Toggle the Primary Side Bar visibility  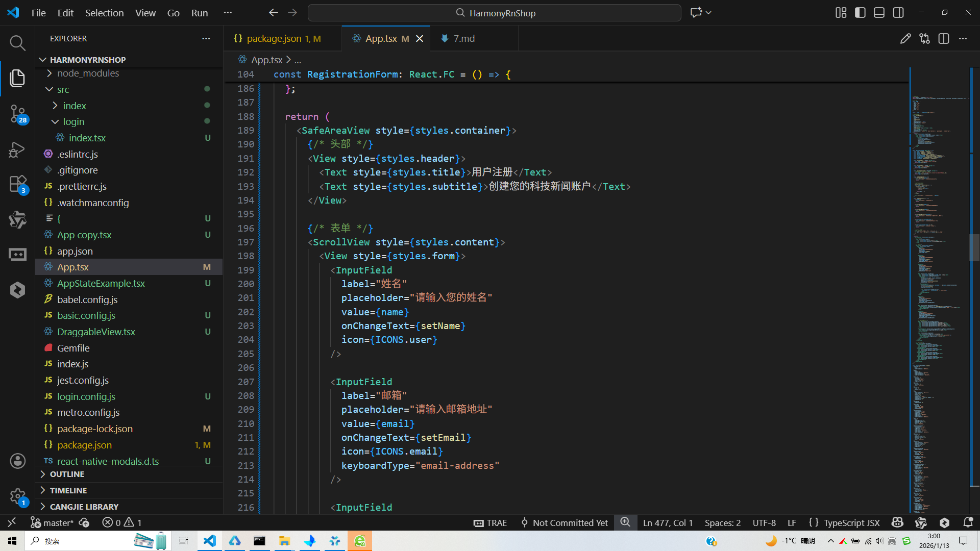pyautogui.click(x=860, y=13)
